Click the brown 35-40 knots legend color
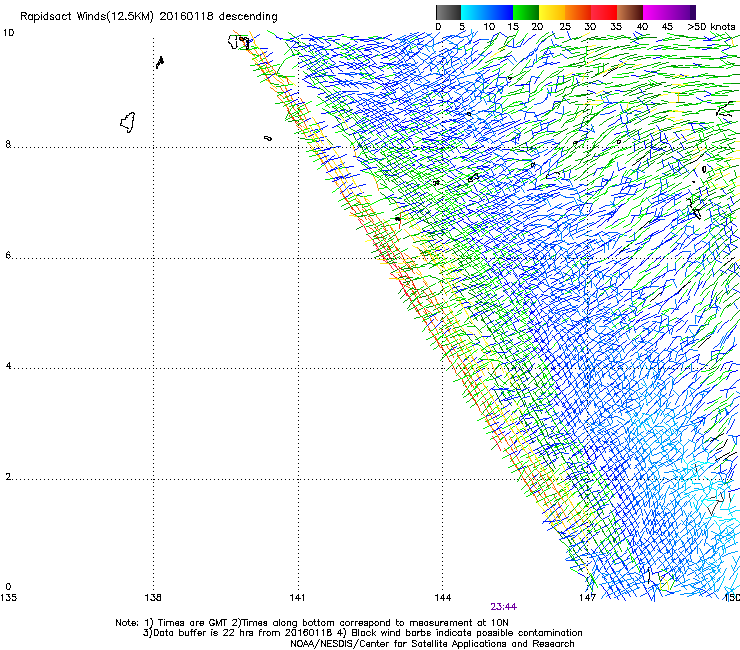 coord(630,12)
